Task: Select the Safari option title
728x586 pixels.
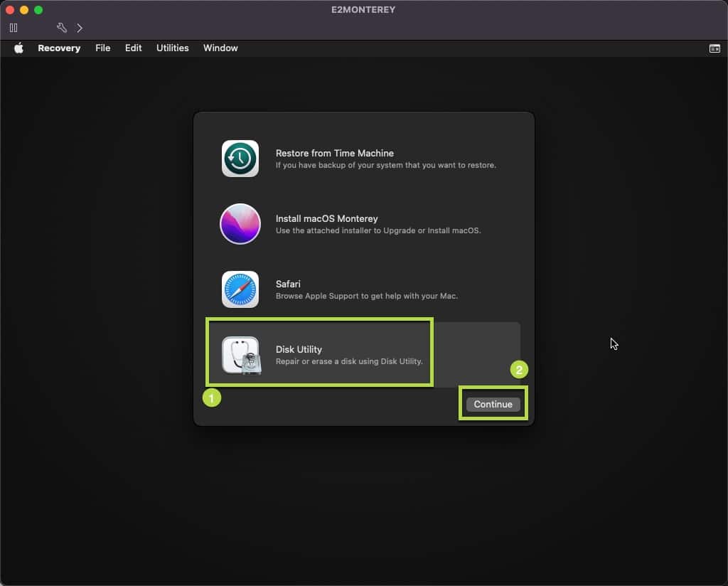Action: coord(288,284)
